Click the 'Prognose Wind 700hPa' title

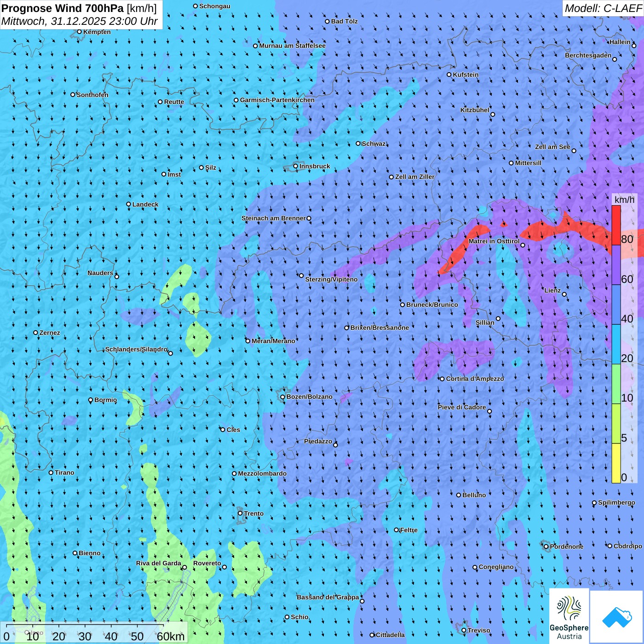point(63,8)
